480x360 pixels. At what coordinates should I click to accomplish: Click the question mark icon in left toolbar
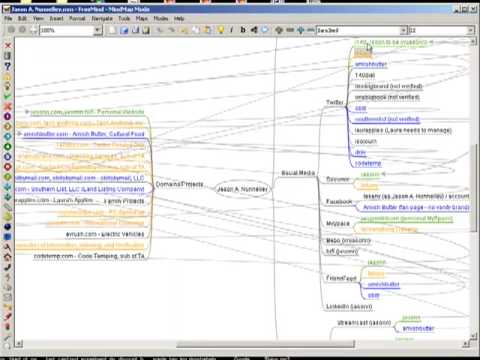[x=8, y=66]
